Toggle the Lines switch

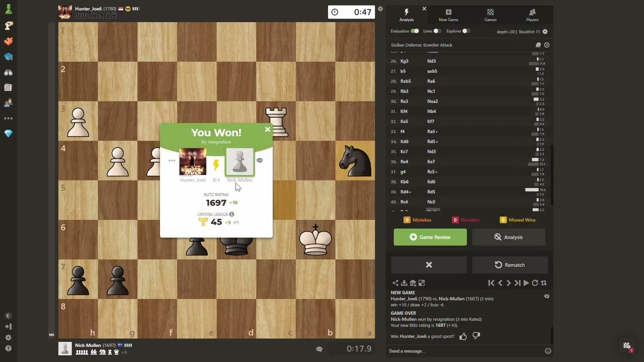438,31
